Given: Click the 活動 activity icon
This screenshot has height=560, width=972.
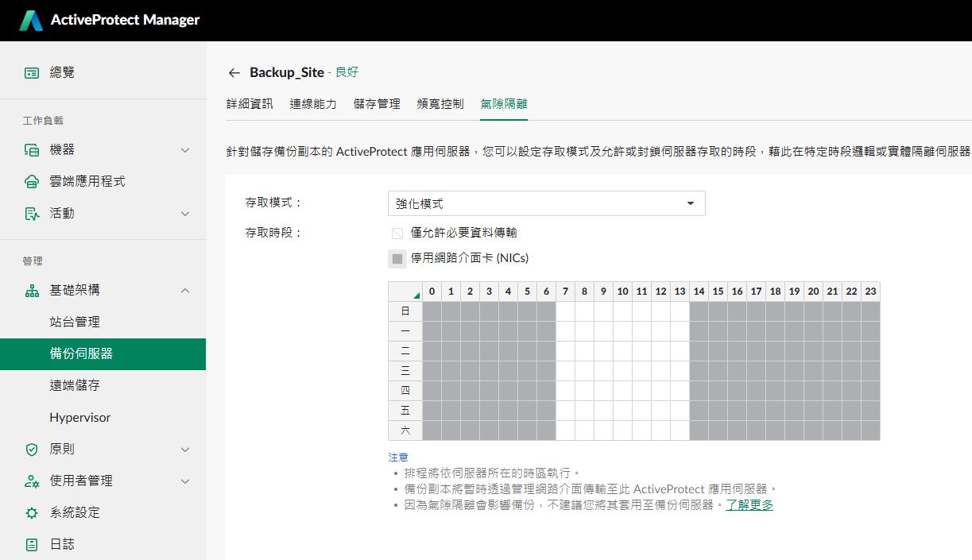Looking at the screenshot, I should 32,214.
